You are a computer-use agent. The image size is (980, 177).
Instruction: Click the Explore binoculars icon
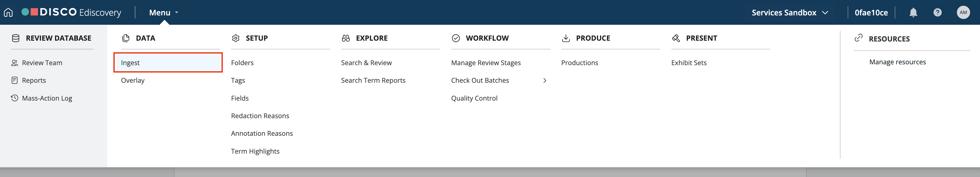coord(346,38)
